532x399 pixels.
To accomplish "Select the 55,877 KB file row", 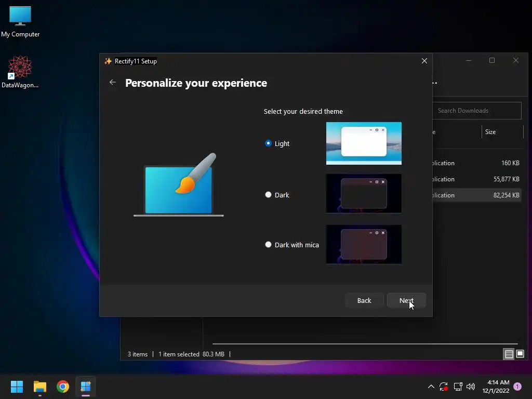I will (477, 179).
